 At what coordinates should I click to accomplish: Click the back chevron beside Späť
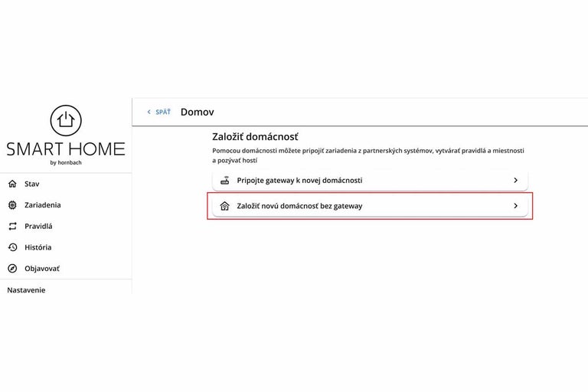pos(149,112)
